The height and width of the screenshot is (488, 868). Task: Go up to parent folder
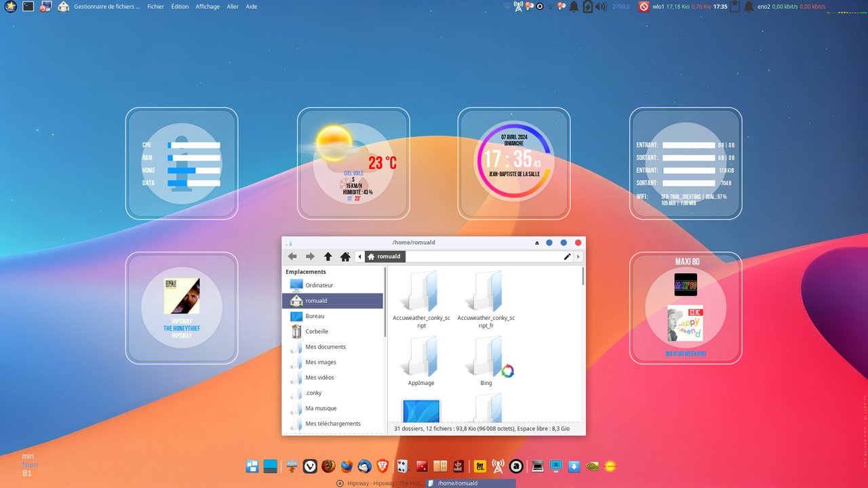point(328,257)
